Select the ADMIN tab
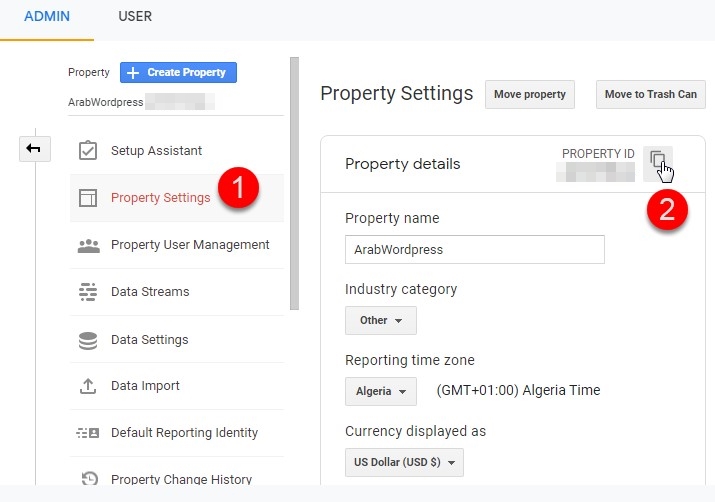 point(47,17)
